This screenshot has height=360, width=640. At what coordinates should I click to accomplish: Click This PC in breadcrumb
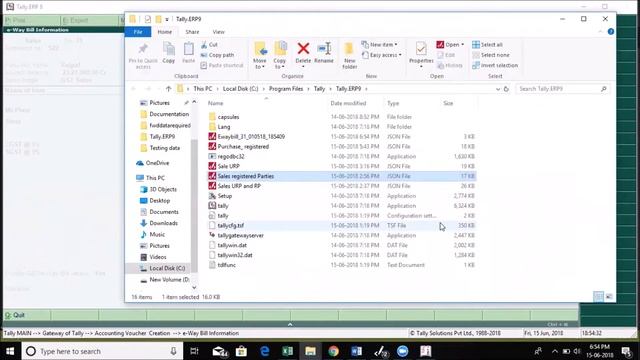click(203, 89)
